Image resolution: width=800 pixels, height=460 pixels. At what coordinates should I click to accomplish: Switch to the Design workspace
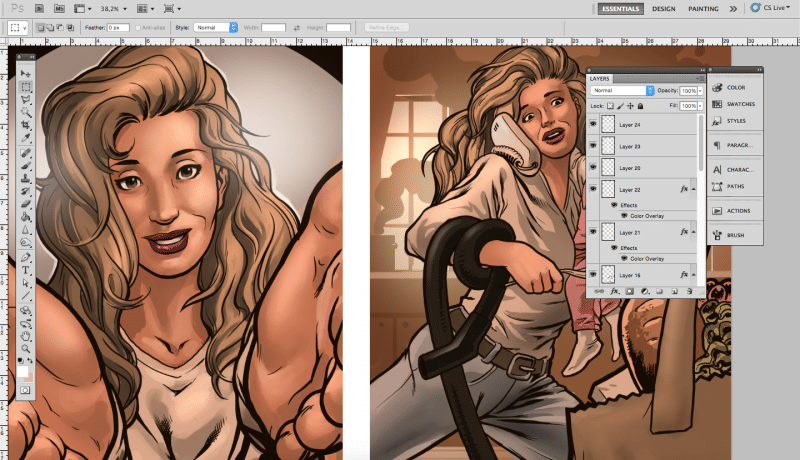pyautogui.click(x=663, y=9)
